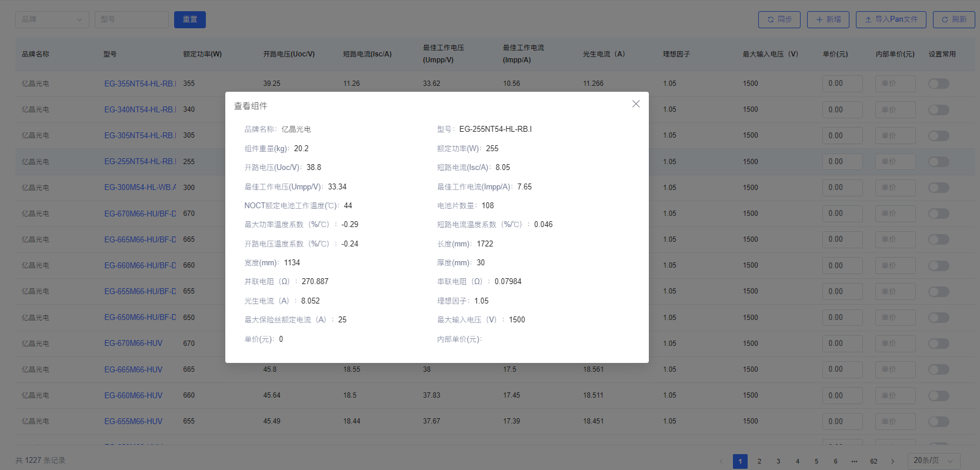Screen dimensions: 980x470
Task: Open model link EG-300M54-HL-WB
Action: [x=140, y=187]
